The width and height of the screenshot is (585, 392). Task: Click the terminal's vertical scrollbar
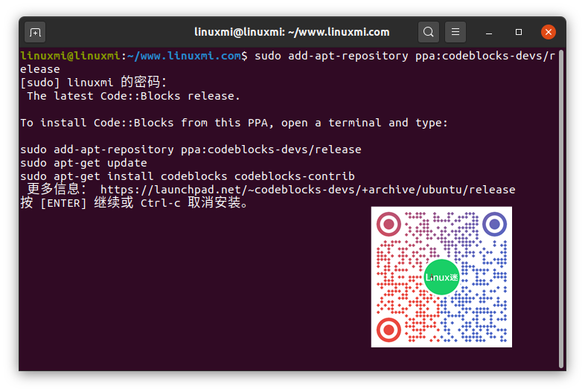[561, 208]
